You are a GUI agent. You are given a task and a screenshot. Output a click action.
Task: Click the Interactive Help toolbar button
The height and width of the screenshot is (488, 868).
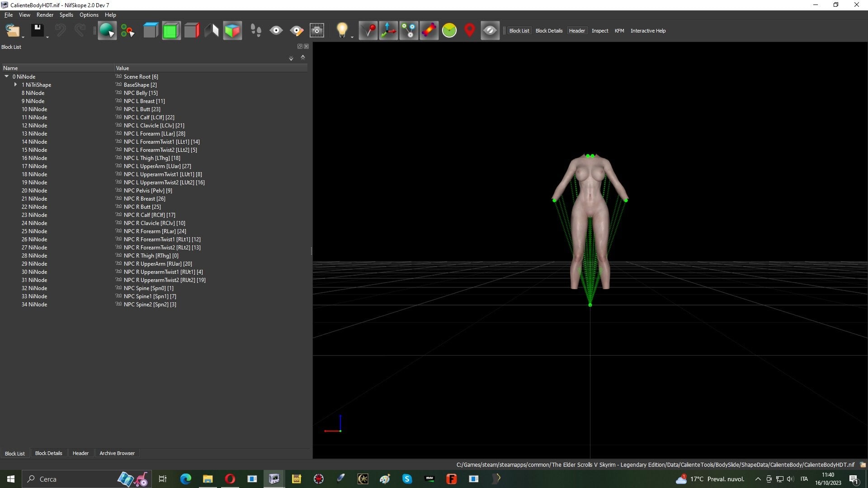click(x=648, y=31)
